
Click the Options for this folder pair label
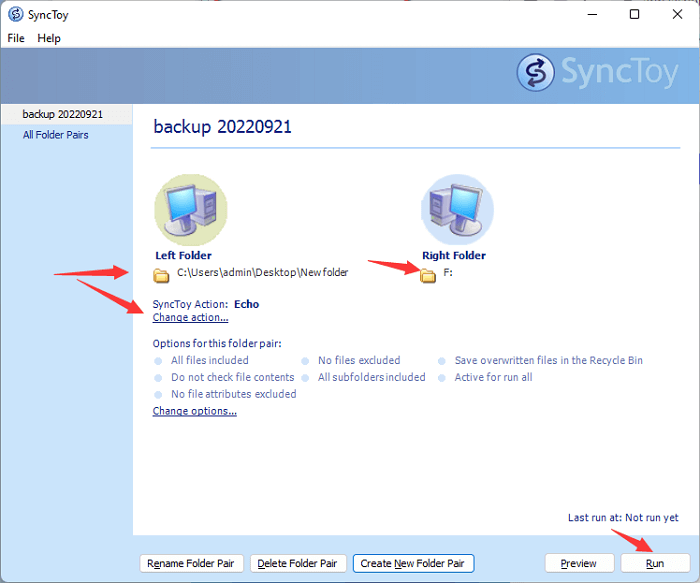(217, 343)
